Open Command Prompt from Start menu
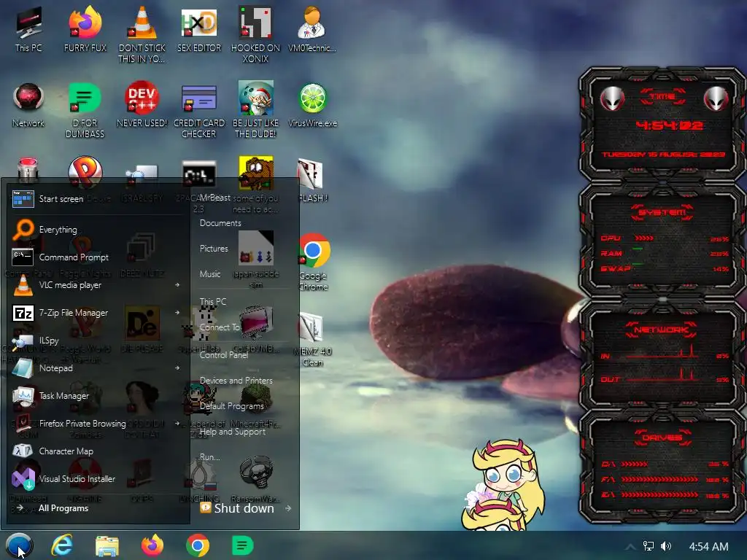Viewport: 747px width, 560px height. click(96, 257)
